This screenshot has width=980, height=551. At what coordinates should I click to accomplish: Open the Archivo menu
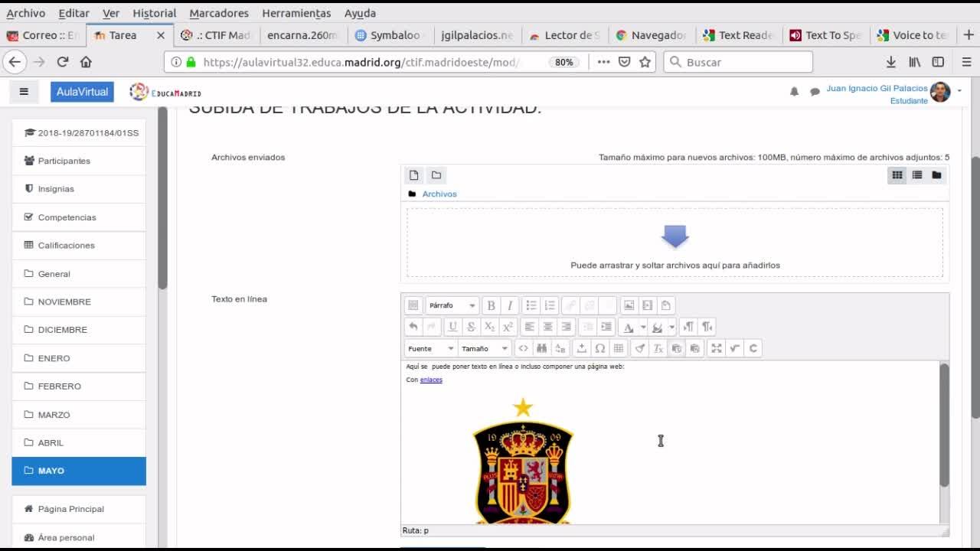[x=26, y=13]
